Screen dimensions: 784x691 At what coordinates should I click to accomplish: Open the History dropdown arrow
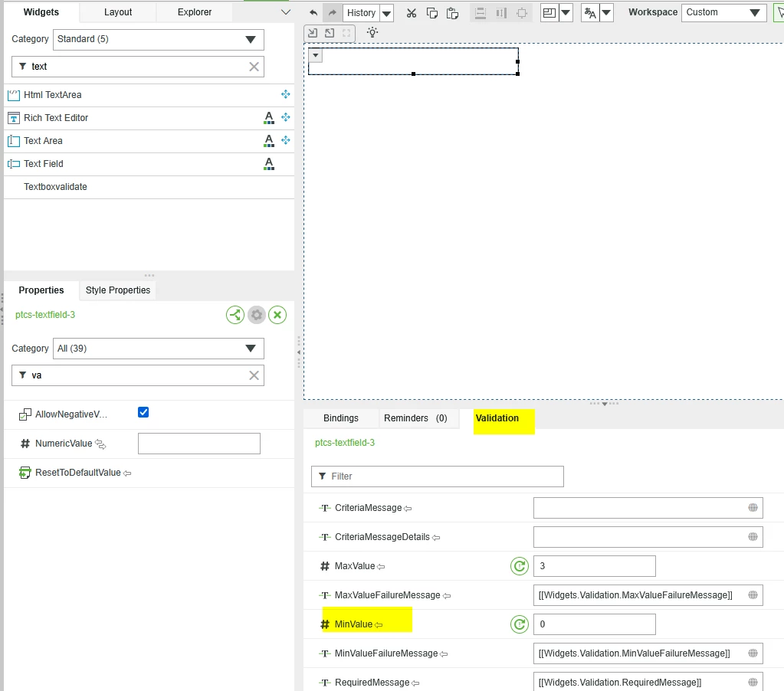point(386,14)
